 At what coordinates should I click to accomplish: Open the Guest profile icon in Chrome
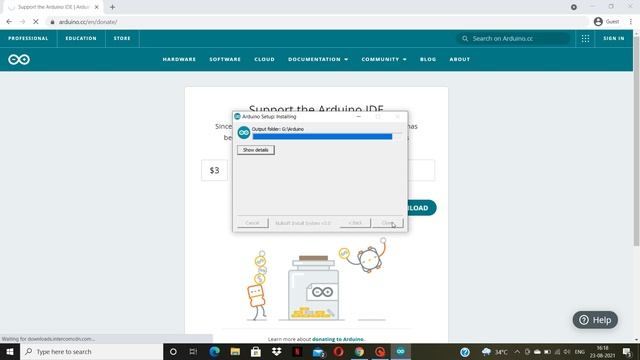point(598,22)
